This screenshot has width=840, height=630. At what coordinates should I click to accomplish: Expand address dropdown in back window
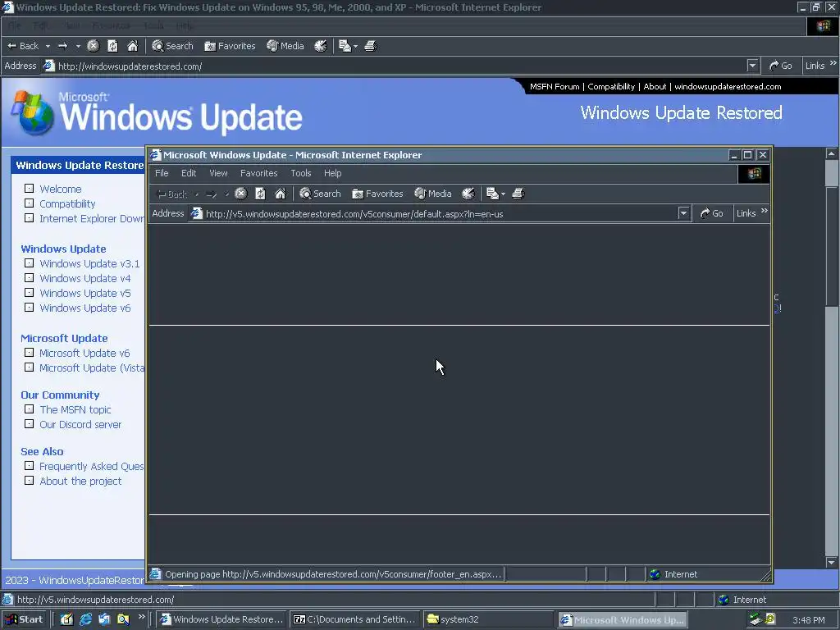click(x=753, y=66)
